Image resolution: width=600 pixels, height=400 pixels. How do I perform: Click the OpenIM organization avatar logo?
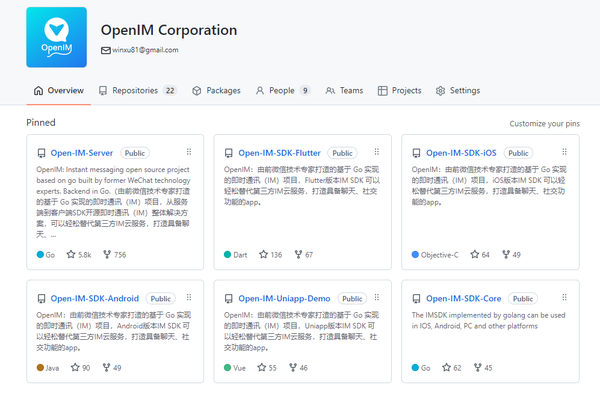[56, 37]
